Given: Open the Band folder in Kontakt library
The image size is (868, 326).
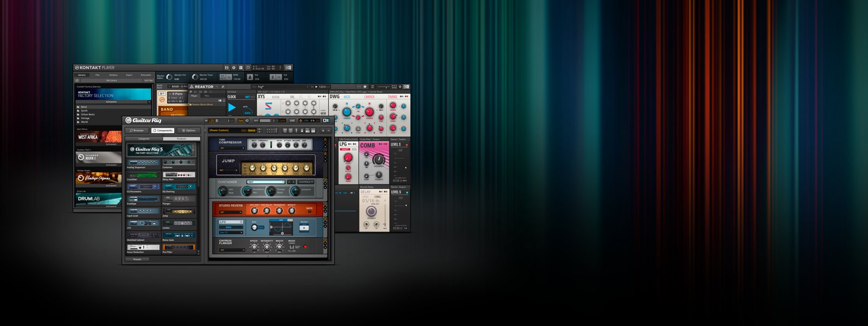Looking at the screenshot, I should tap(113, 107).
